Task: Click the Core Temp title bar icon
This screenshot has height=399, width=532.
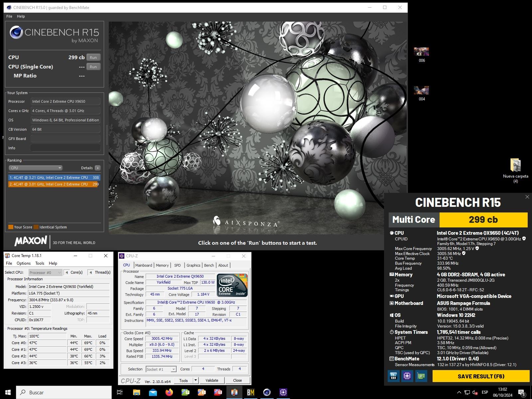Action: (7, 256)
